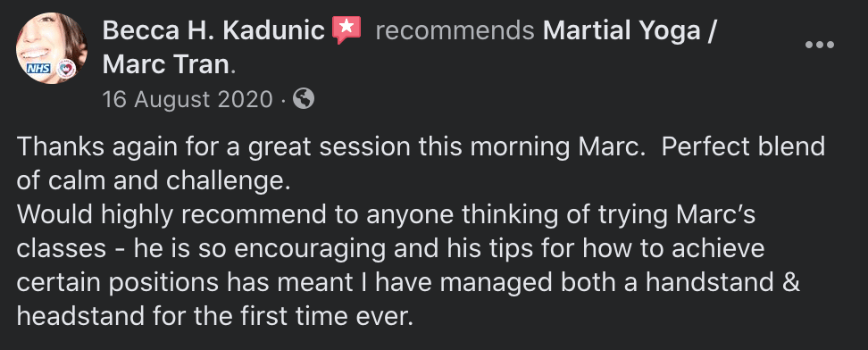Click the ampersand after handstand
The height and width of the screenshot is (350, 868).
(792, 283)
